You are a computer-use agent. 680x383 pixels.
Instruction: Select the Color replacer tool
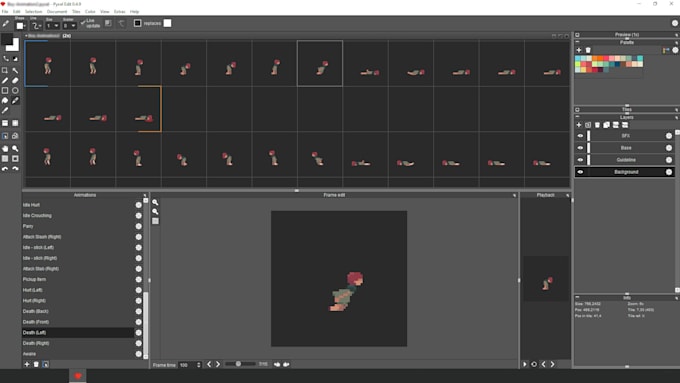(x=15, y=101)
